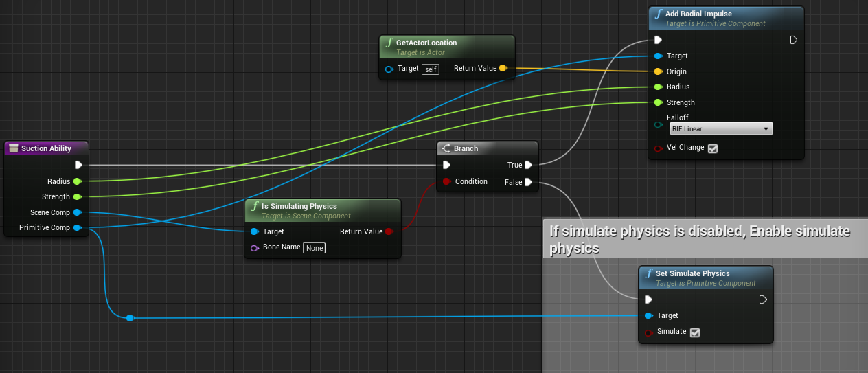Click the Branch False output pin
Image resolution: width=868 pixels, height=373 pixels.
[x=529, y=182]
